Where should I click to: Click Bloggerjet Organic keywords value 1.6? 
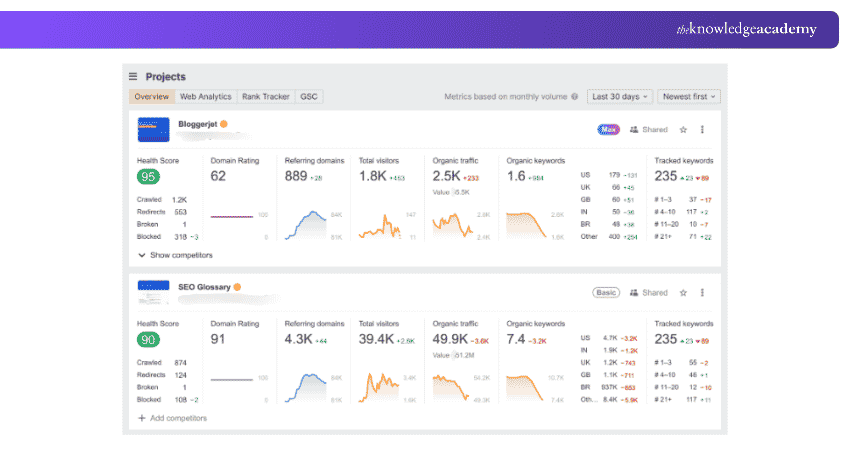[516, 176]
